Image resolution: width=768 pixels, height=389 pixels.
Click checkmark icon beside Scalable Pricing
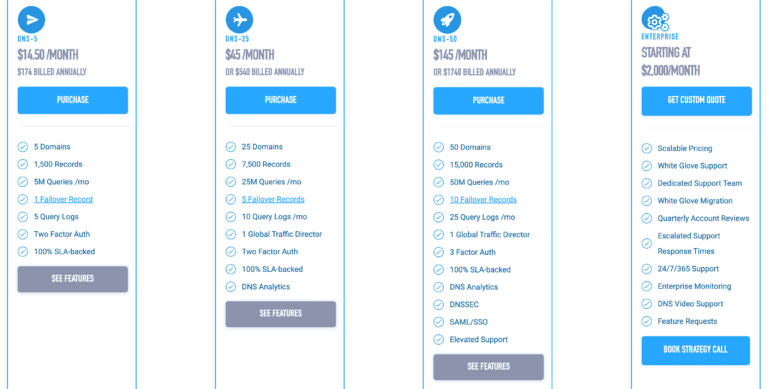(647, 148)
